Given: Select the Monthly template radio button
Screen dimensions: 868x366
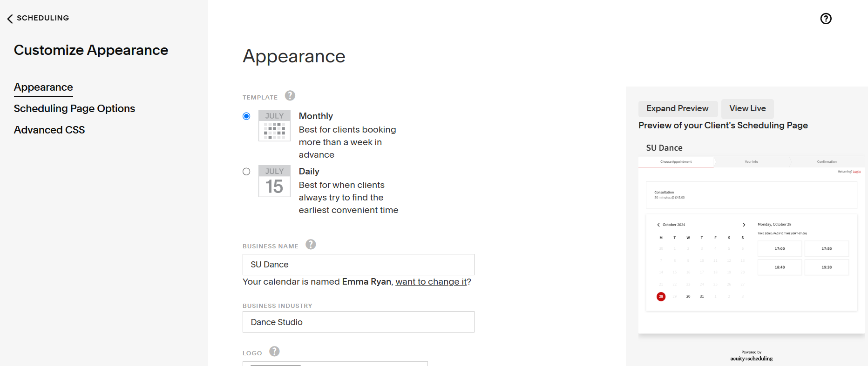Looking at the screenshot, I should (246, 116).
